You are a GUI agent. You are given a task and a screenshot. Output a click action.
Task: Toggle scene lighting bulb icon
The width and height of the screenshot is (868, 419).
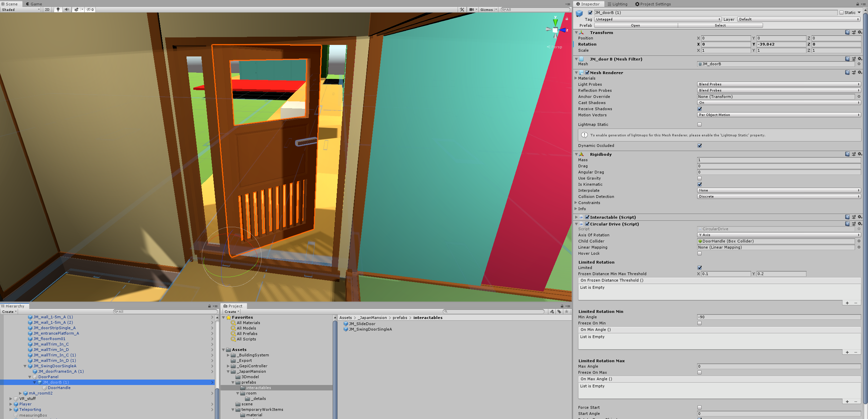point(58,10)
